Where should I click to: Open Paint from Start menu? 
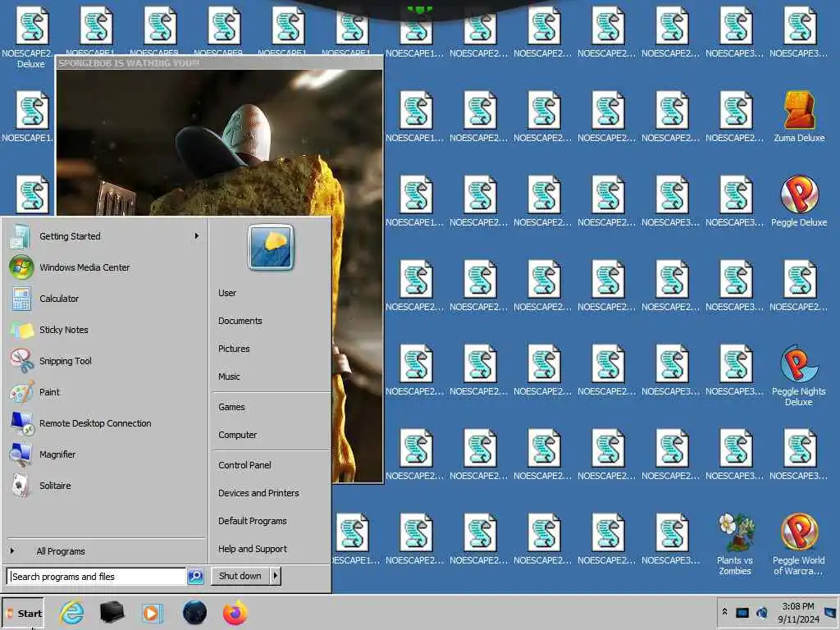tap(105, 391)
